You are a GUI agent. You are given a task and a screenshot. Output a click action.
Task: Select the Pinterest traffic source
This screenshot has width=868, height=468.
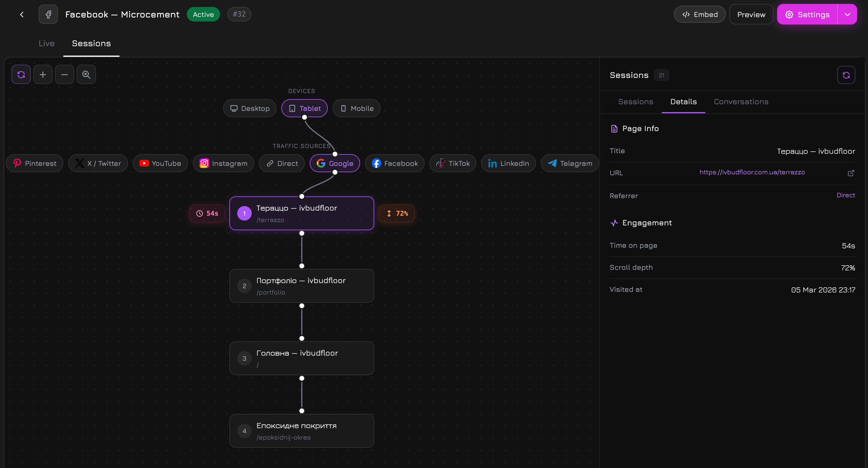point(35,163)
